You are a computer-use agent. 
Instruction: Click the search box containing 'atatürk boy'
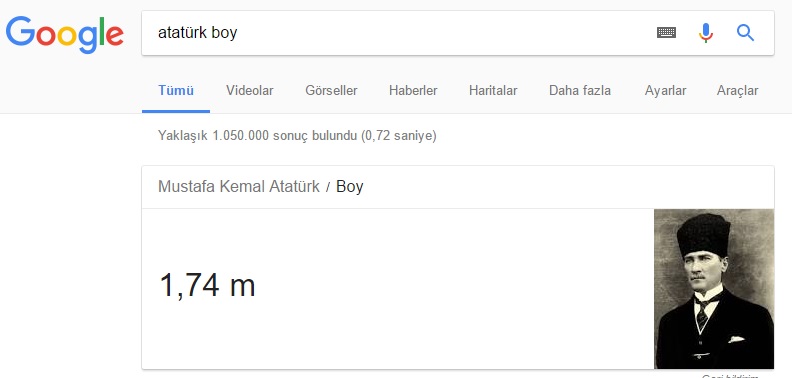[458, 33]
